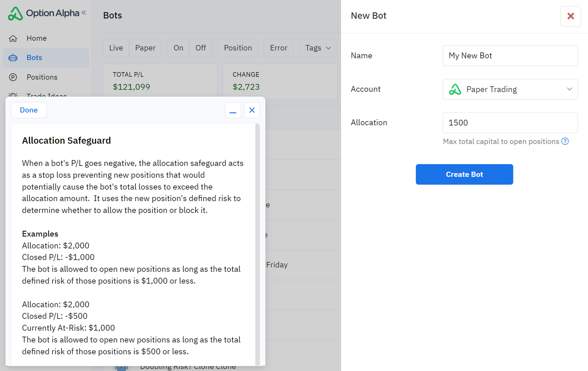Click the Home house icon
This screenshot has width=588, height=371.
(x=13, y=38)
